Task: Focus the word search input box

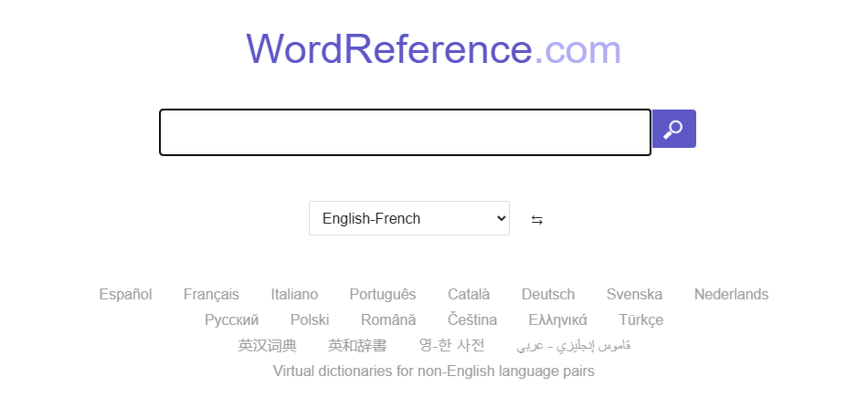Action: click(405, 132)
